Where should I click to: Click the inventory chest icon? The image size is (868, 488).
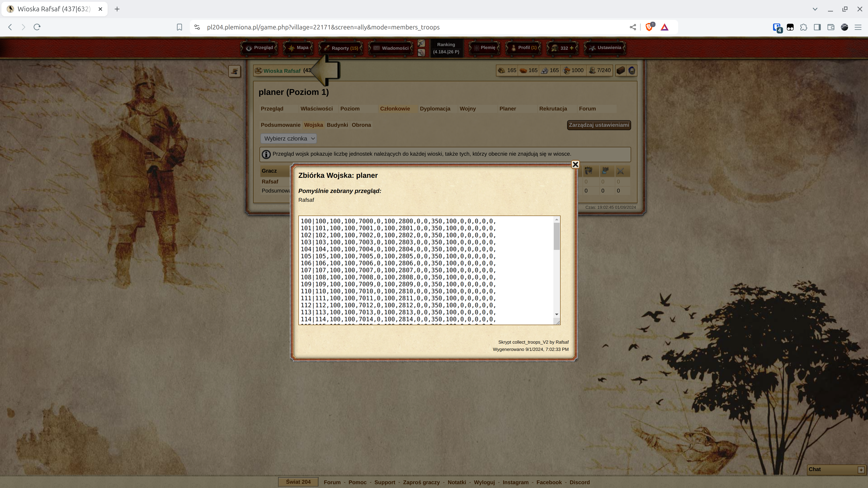pos(621,70)
